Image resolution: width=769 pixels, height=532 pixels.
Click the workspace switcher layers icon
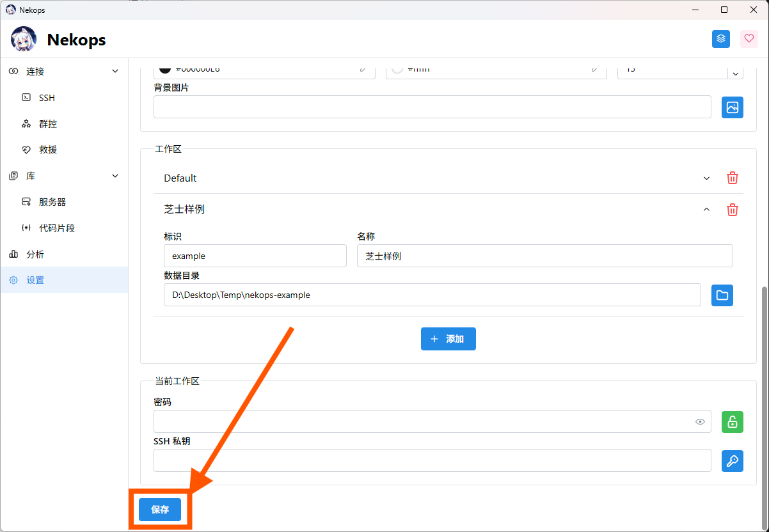click(x=721, y=39)
